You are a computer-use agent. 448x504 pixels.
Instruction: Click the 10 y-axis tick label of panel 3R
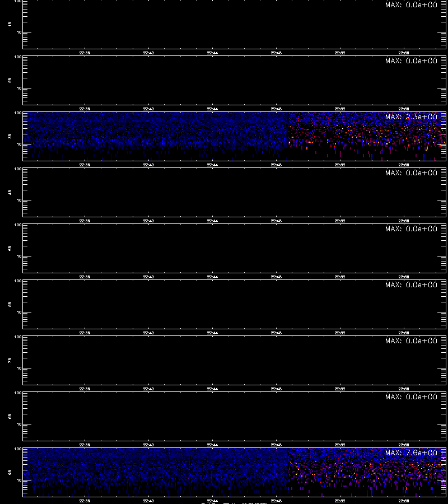[x=19, y=144]
